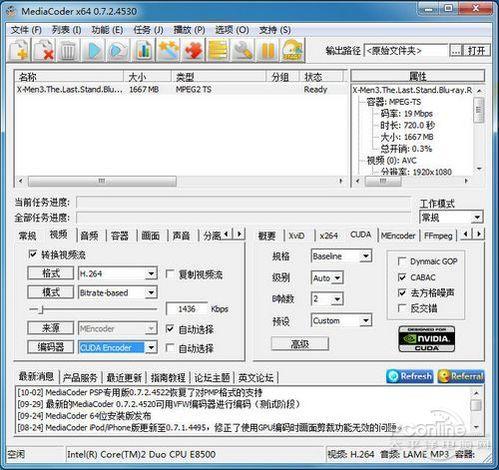Click the blue Start play icon
This screenshot has height=470, width=499.
pos(94,50)
